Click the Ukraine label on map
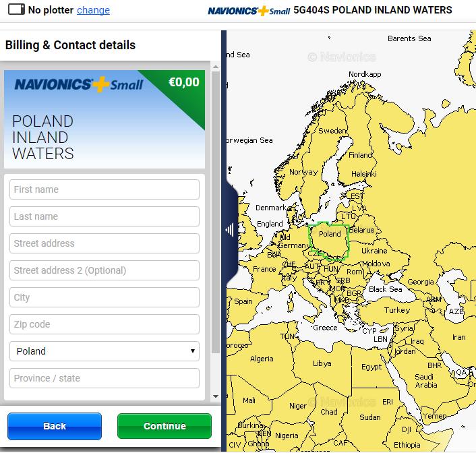The image size is (476, 453). (374, 251)
